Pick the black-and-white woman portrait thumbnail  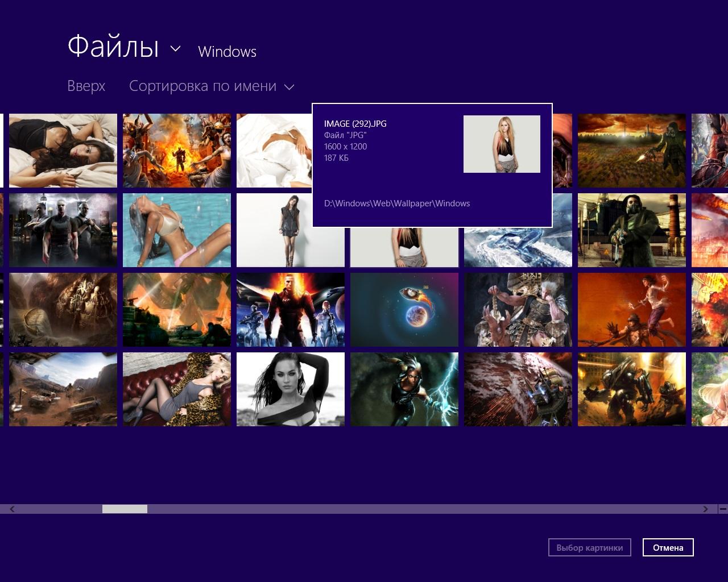(x=290, y=389)
